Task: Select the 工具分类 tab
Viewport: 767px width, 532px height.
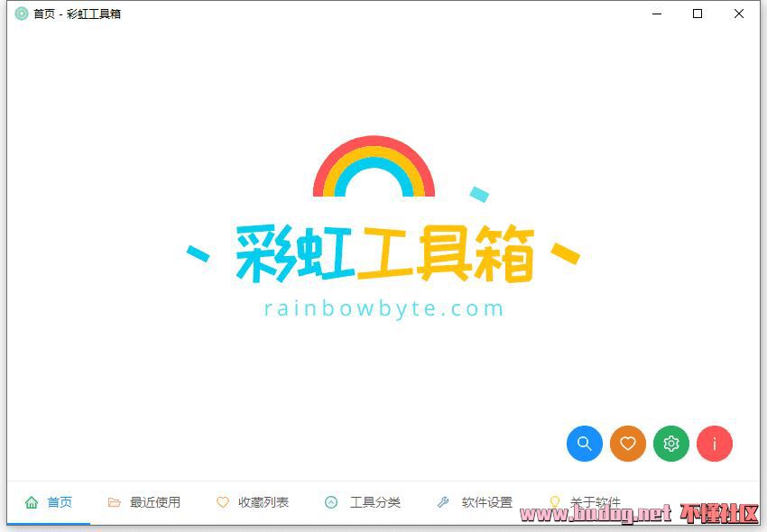Action: (x=363, y=502)
